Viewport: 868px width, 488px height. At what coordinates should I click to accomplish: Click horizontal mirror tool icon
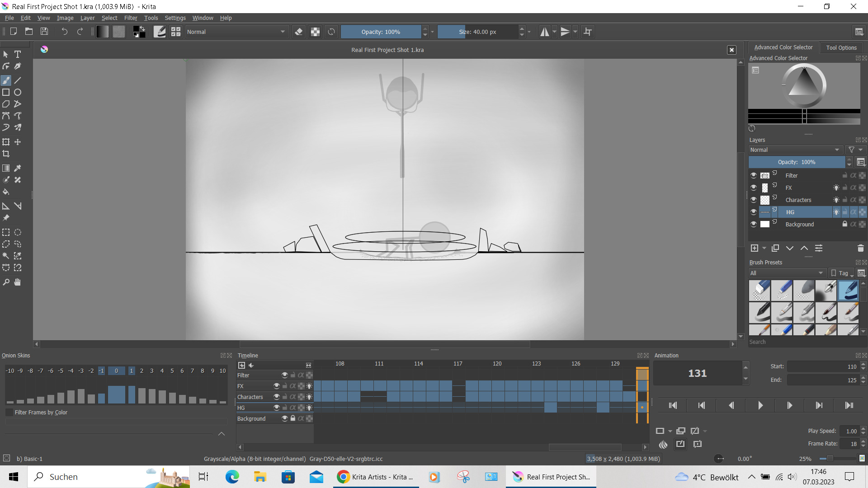[x=545, y=32]
